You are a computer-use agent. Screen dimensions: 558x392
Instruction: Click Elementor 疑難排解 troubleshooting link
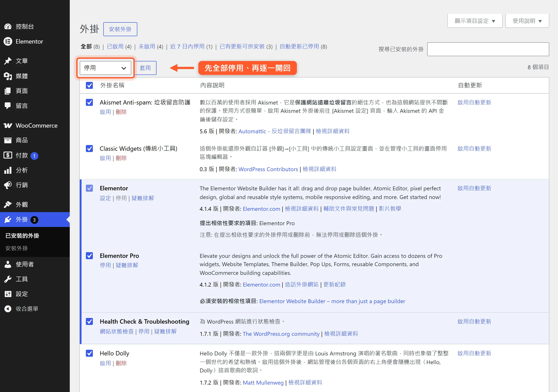pyautogui.click(x=143, y=198)
